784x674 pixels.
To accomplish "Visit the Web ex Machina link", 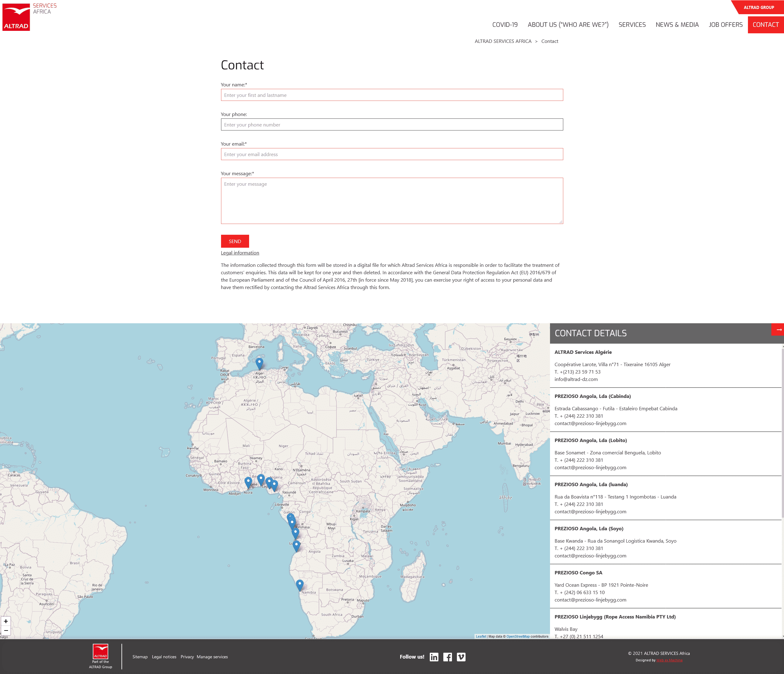I will click(669, 660).
